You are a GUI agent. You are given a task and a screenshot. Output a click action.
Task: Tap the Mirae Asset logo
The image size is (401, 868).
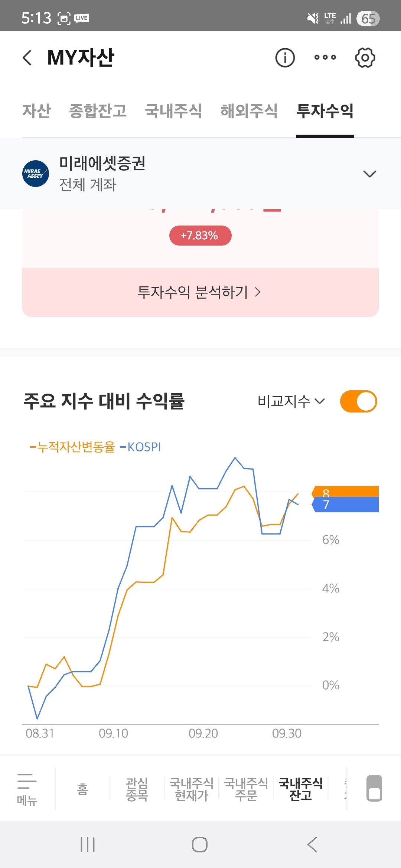pos(36,174)
